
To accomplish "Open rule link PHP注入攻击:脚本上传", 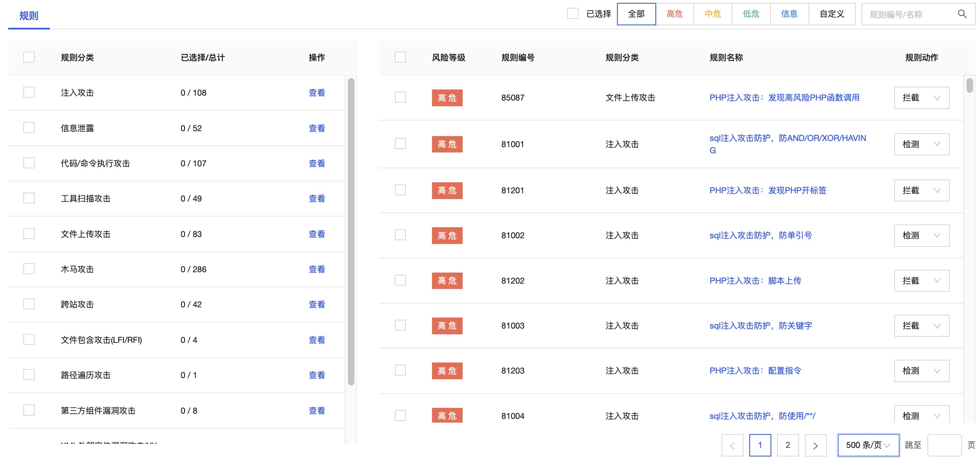I will [x=755, y=281].
